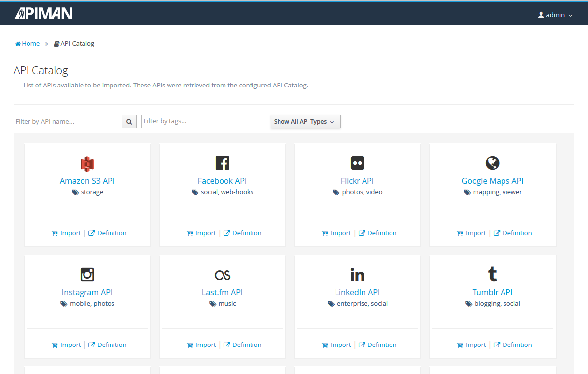View Definition of Last.fm API
Screen dimensions: 588x374
243,345
